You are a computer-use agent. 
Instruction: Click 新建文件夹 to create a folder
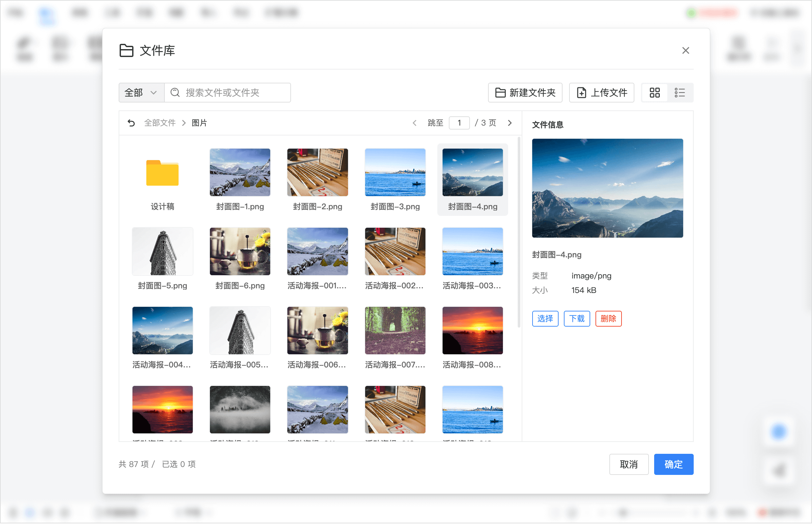pyautogui.click(x=525, y=92)
